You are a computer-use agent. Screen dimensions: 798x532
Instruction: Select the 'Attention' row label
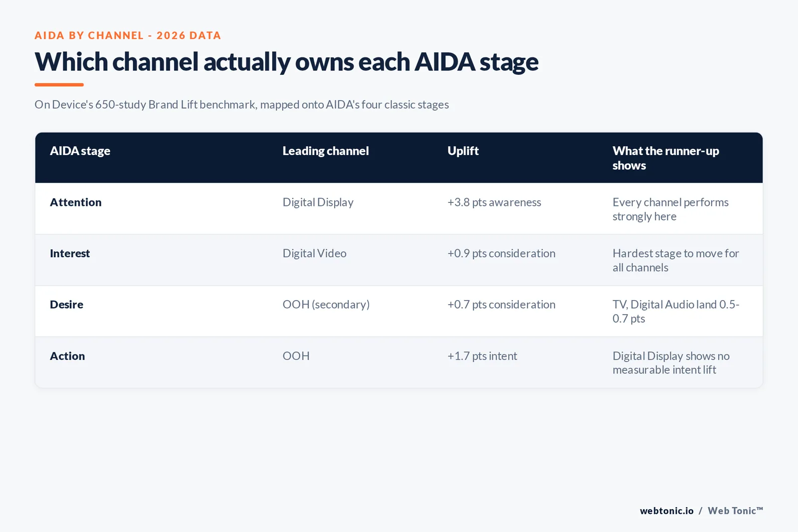point(76,202)
